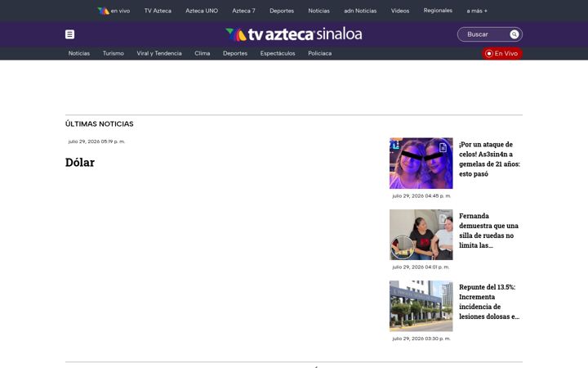Image resolution: width=588 pixels, height=368 pixels.
Task: Select the Noticias section tab
Action: pos(79,53)
